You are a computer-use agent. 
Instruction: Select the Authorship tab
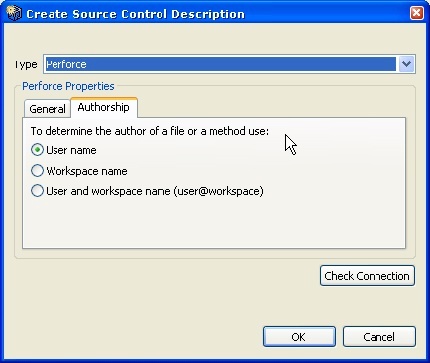(104, 107)
